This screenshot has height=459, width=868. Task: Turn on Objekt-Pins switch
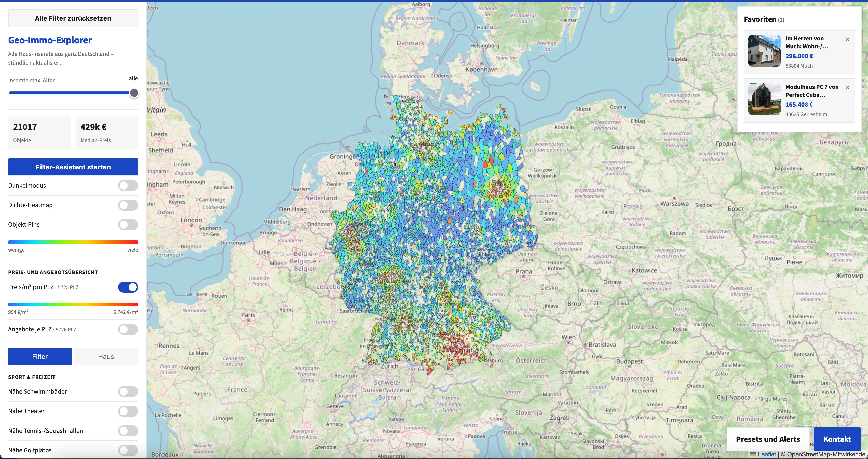(128, 225)
